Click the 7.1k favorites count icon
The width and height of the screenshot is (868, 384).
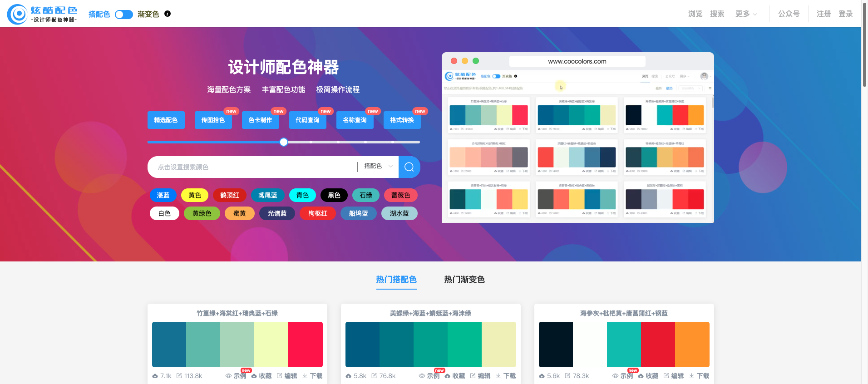(155, 376)
